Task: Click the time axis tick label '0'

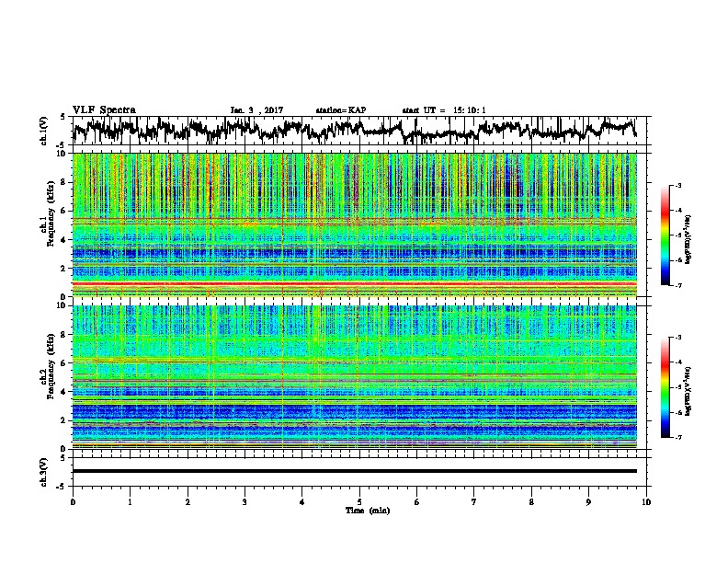Action: tap(73, 502)
